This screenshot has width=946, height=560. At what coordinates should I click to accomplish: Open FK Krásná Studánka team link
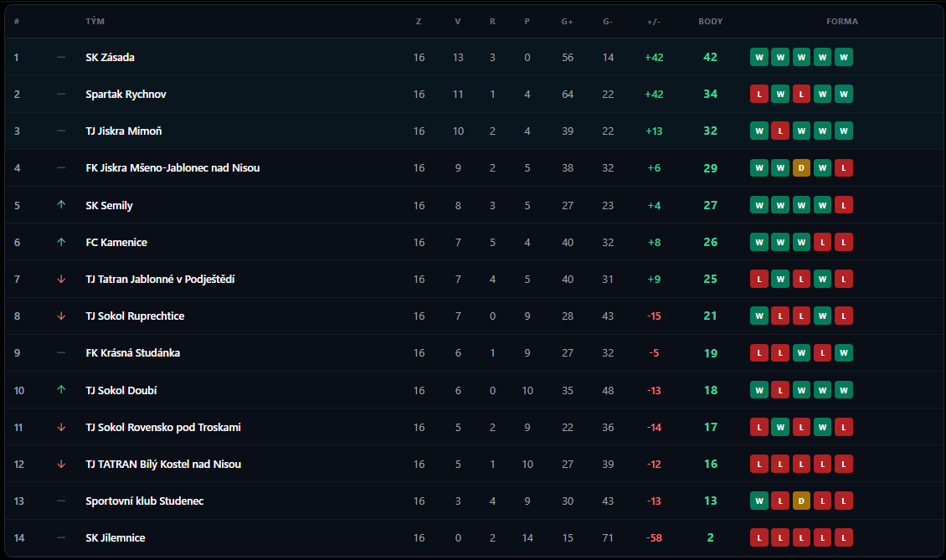coord(132,353)
